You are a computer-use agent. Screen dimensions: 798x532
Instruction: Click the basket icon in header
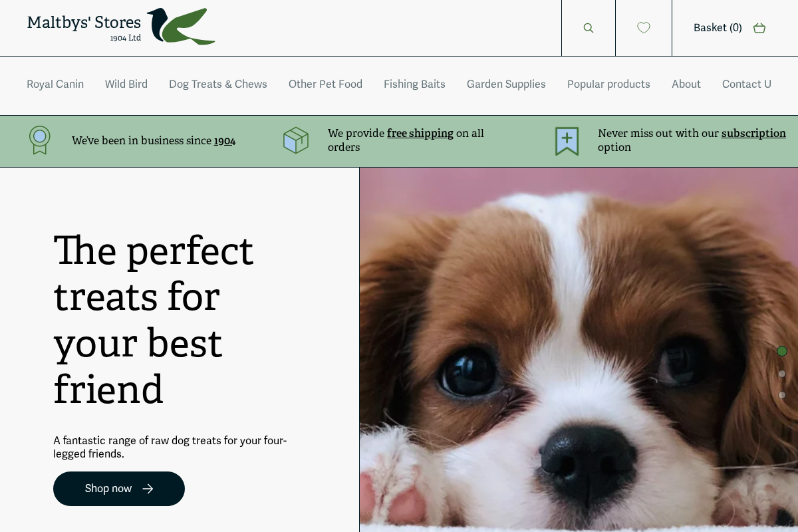[x=759, y=28]
